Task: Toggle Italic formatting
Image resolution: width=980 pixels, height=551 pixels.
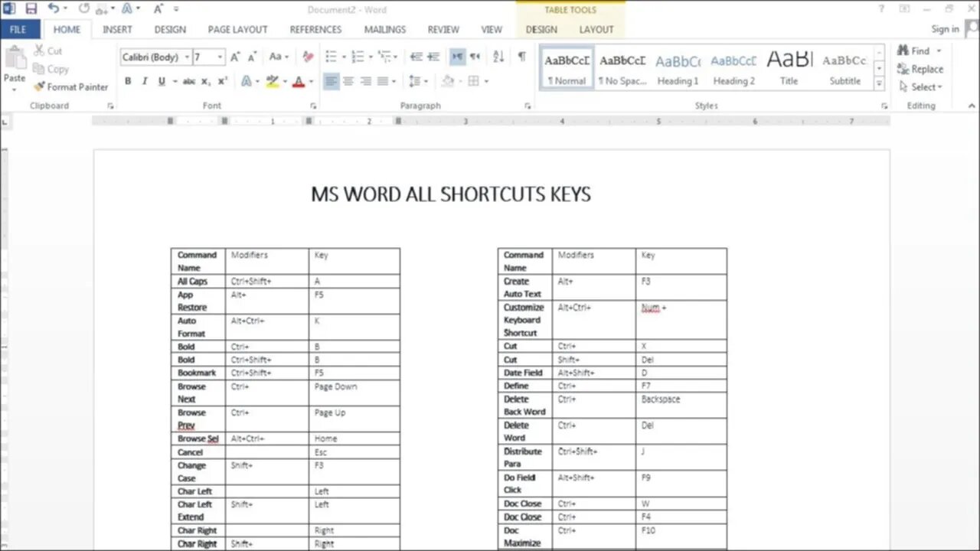Action: click(x=145, y=81)
